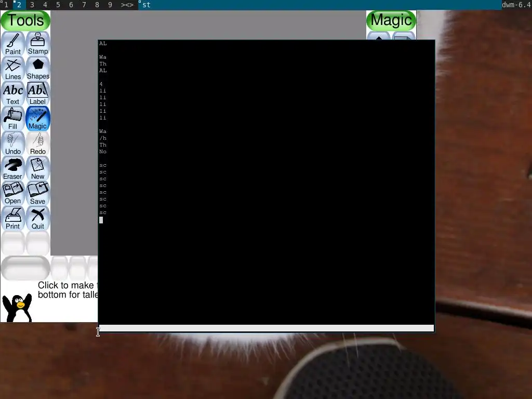532x399 pixels.
Task: Activate the Text tool in Tux Paint
Action: [x=13, y=94]
